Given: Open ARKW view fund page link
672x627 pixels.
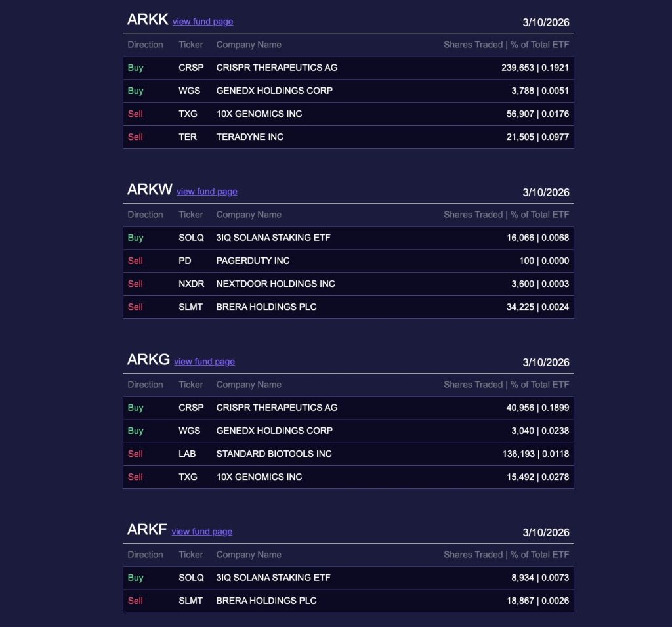Looking at the screenshot, I should click(207, 192).
